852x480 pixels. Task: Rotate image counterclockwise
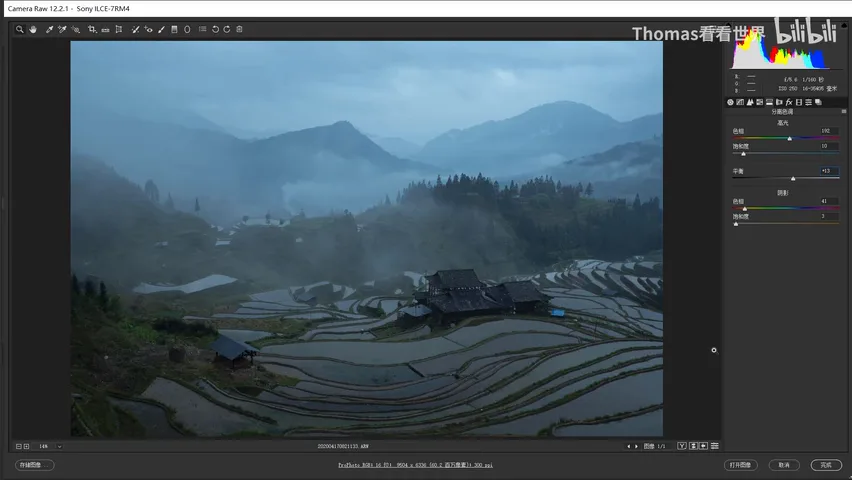click(216, 29)
